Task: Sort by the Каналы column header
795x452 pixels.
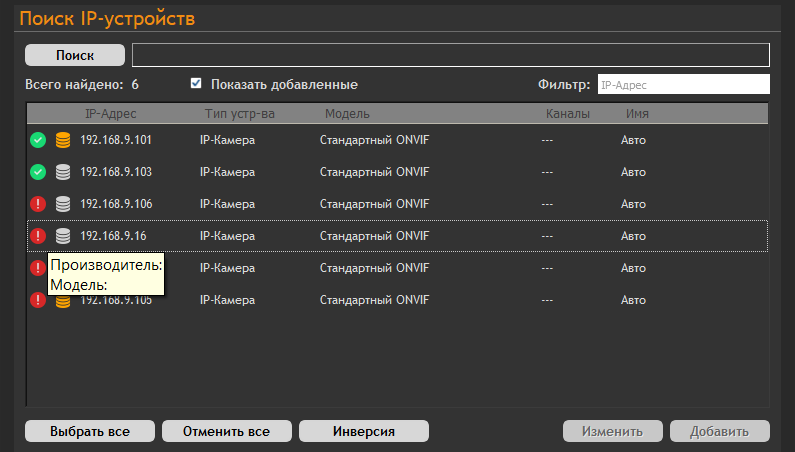Action: [567, 114]
